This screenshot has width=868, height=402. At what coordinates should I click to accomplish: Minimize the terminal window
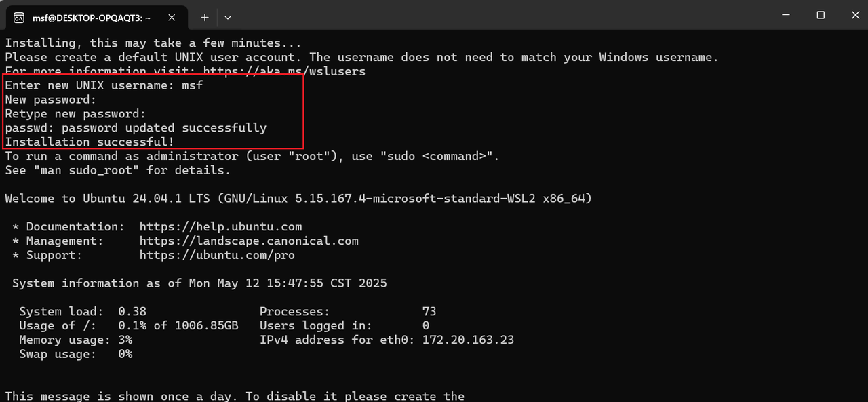click(786, 14)
